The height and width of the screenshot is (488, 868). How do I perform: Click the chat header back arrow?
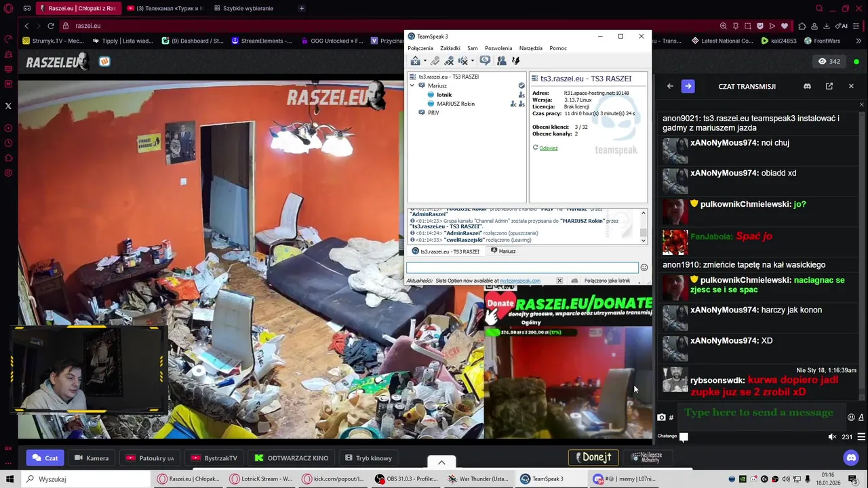(x=670, y=86)
